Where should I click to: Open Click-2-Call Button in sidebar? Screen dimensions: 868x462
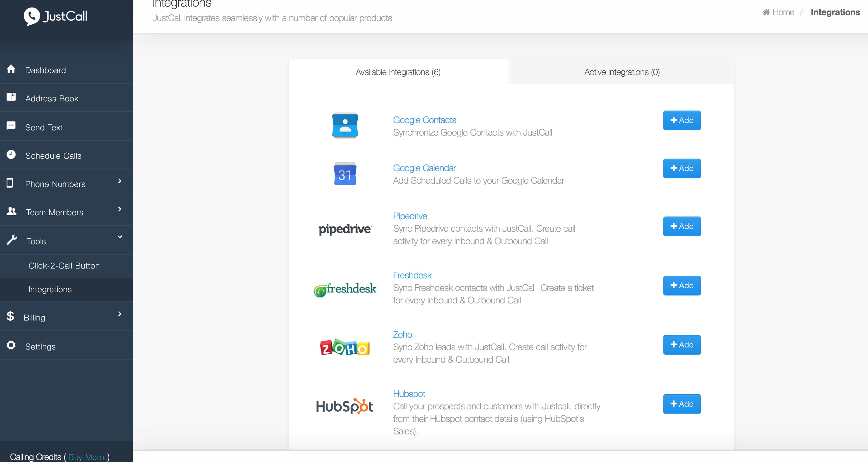[64, 266]
